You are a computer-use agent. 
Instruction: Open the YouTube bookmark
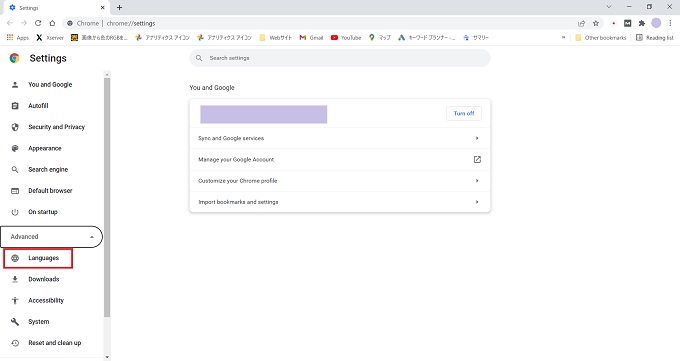pos(346,38)
